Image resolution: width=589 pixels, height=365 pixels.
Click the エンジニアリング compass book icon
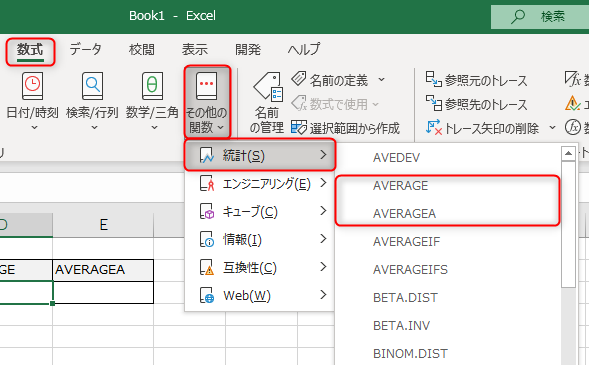tap(207, 183)
